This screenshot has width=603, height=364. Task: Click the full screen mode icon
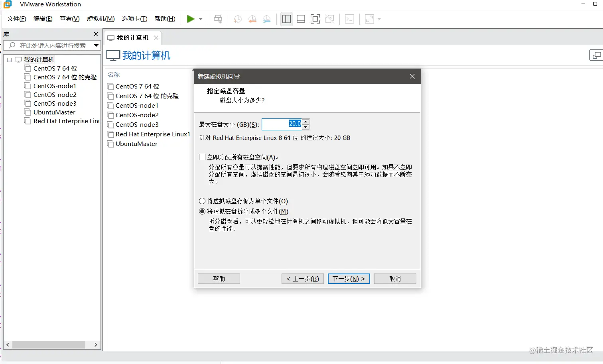click(x=315, y=19)
